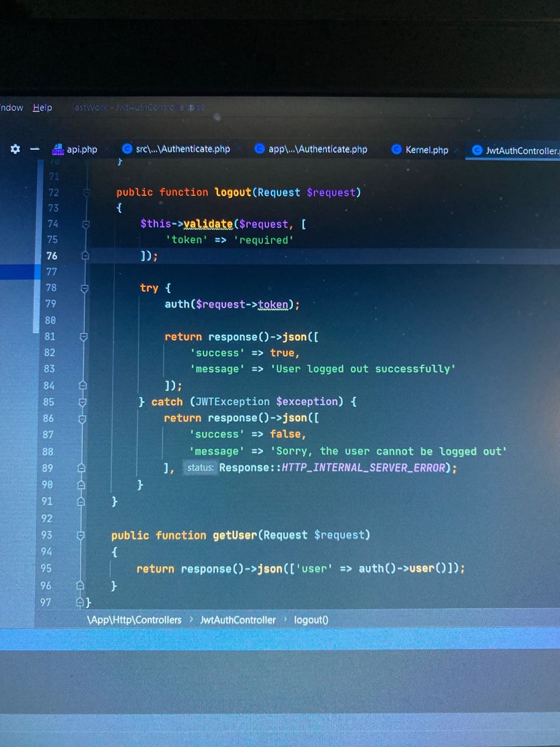560x747 pixels.
Task: Click line number 93 in the gutter
Action: tap(47, 535)
